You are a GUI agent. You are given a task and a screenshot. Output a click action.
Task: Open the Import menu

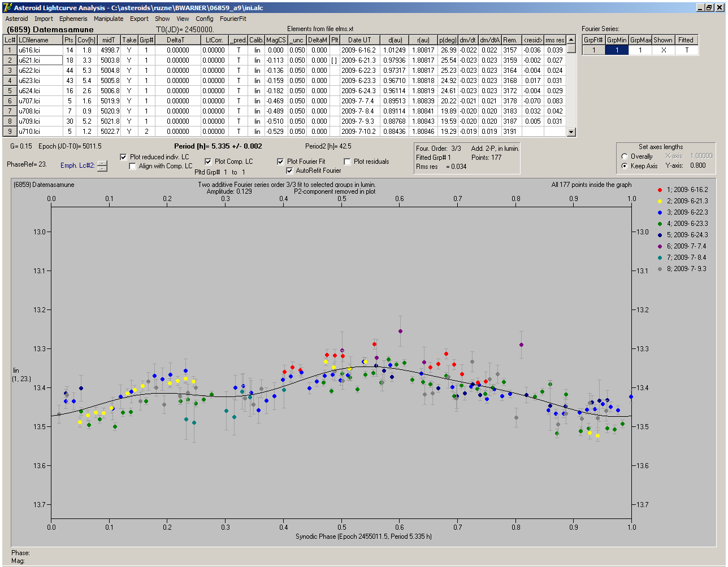click(x=44, y=19)
